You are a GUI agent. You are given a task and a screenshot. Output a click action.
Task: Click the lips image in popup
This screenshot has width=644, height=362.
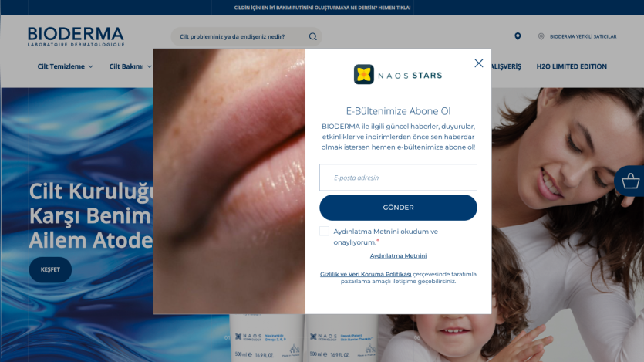pyautogui.click(x=229, y=181)
